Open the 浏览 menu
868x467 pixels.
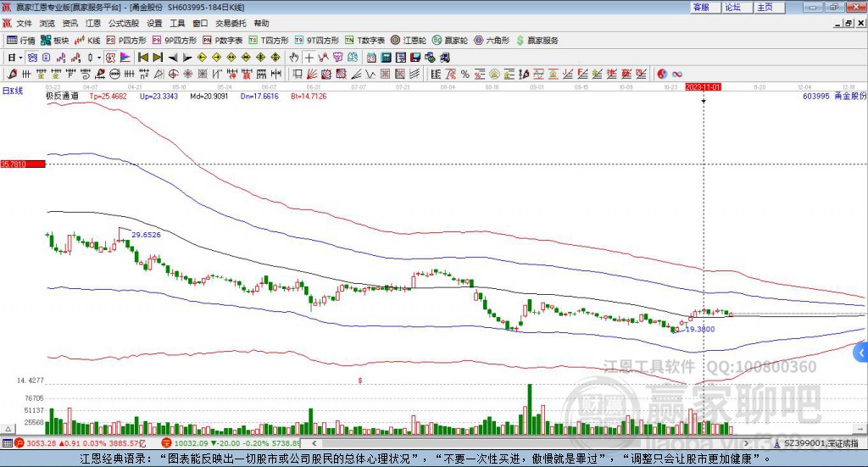[47, 23]
